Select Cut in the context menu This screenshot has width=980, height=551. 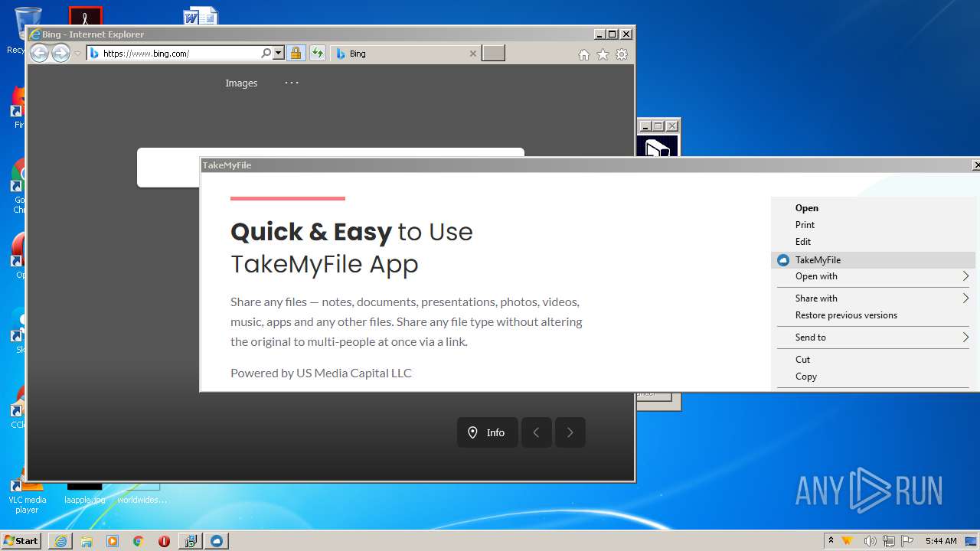click(x=874, y=360)
